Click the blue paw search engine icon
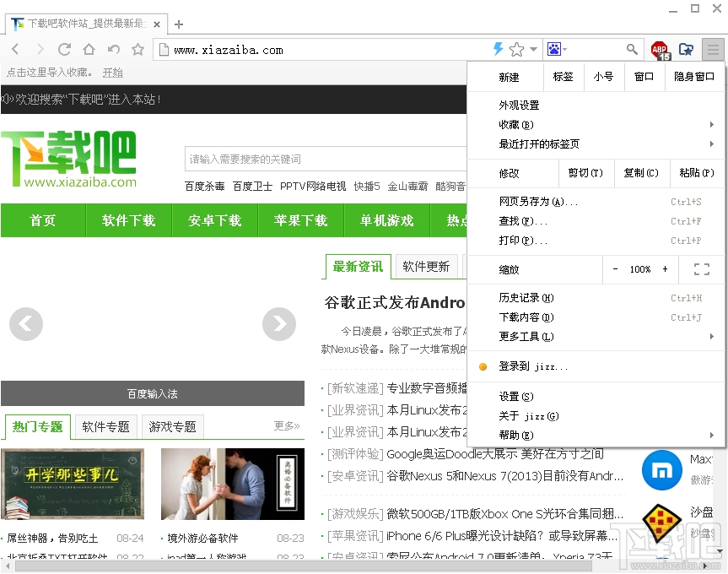Viewport: 728px width, 574px height. tap(556, 50)
